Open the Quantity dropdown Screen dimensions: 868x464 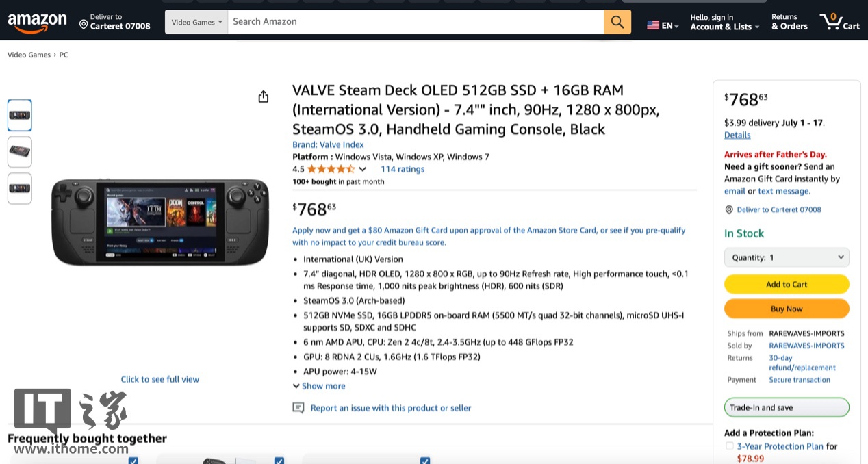tap(787, 257)
